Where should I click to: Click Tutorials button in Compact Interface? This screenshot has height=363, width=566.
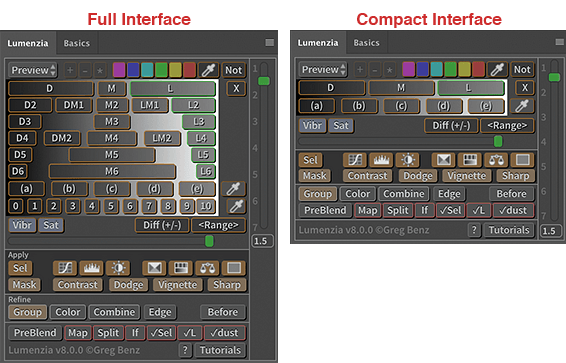[x=509, y=230]
